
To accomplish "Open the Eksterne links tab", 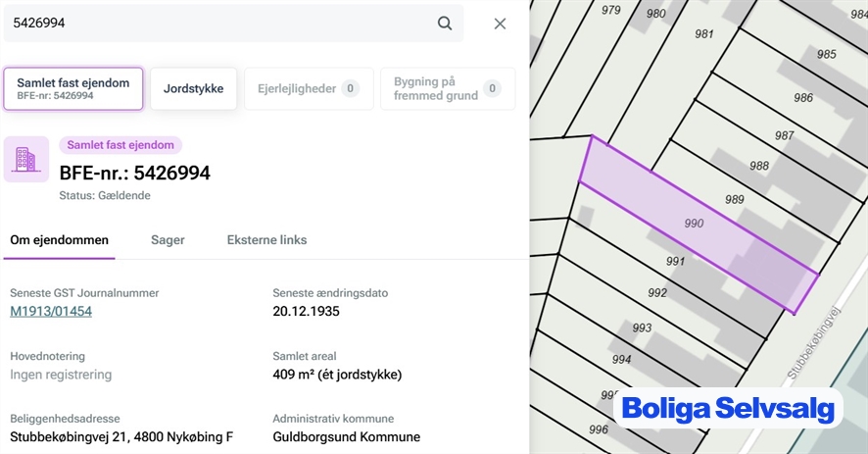I will pos(266,240).
